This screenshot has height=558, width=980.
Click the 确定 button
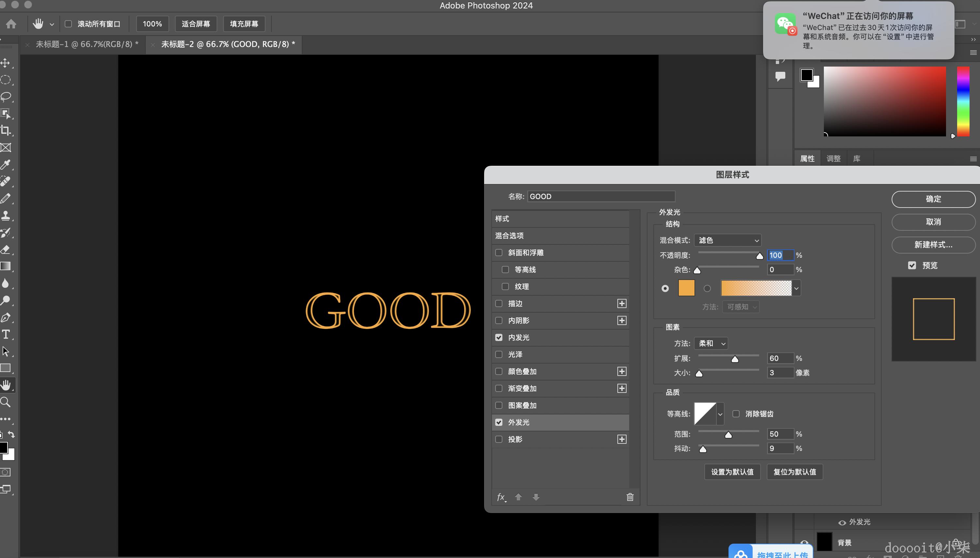933,199
